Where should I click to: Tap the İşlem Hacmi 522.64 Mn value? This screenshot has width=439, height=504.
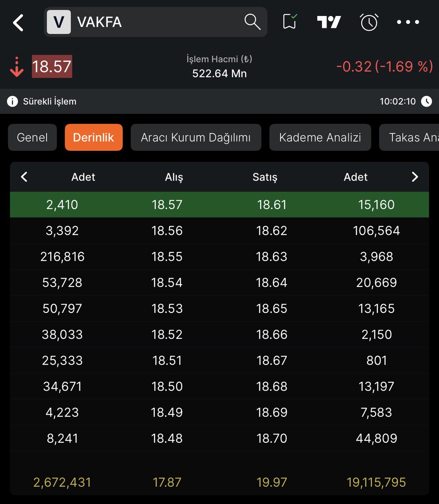coord(219,73)
